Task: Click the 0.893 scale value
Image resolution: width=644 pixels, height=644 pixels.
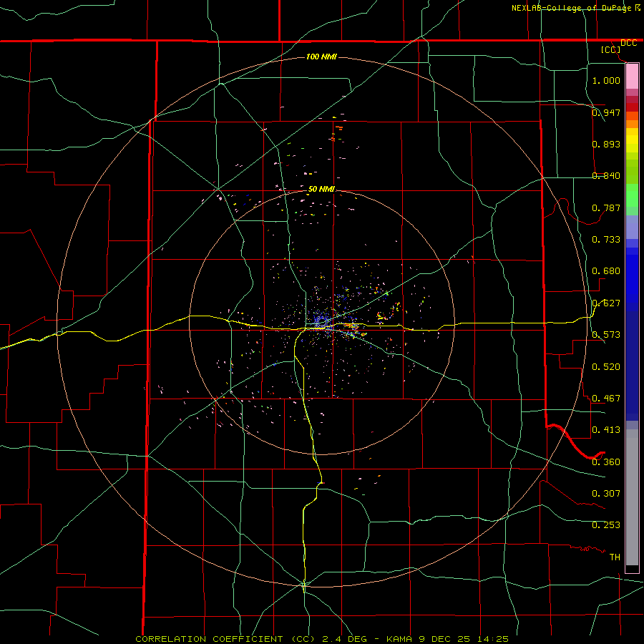Action: tap(606, 144)
